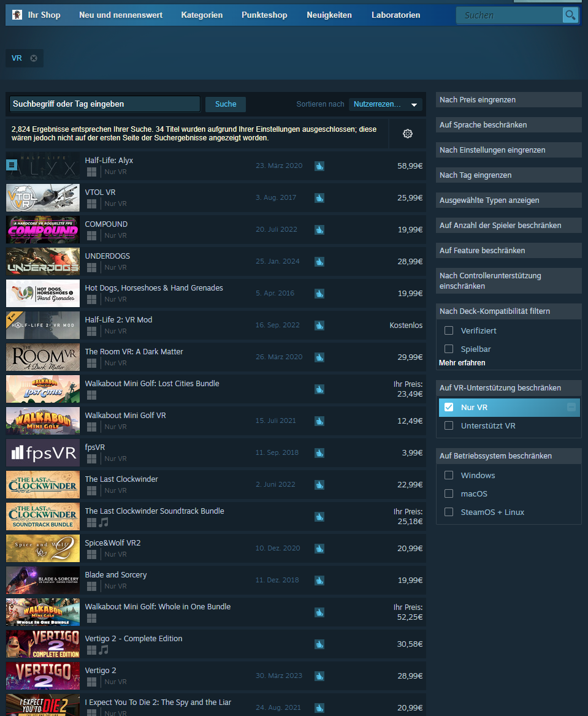The width and height of the screenshot is (588, 716).
Task: Expand Nach Preis eingrenzen filter
Action: click(508, 99)
